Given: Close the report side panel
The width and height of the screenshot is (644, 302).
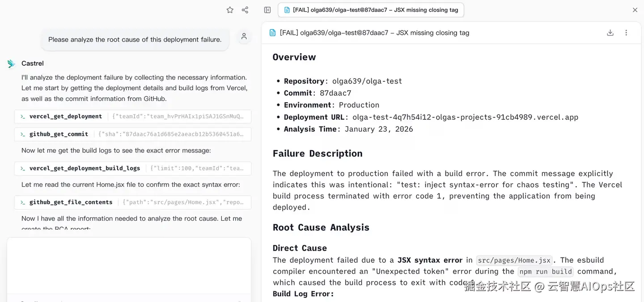Looking at the screenshot, I should [635, 10].
